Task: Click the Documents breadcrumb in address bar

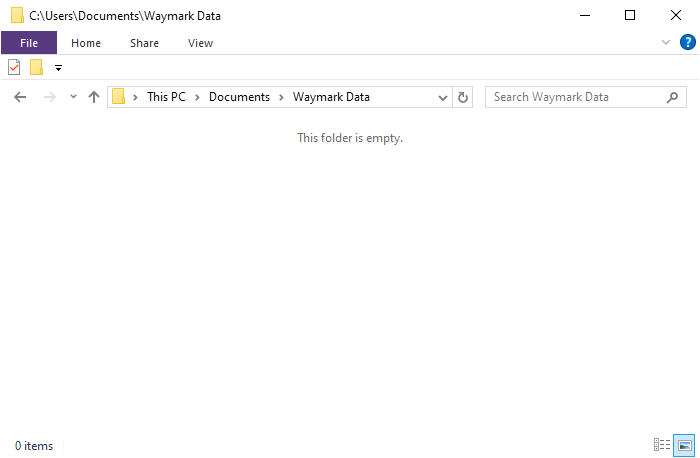Action: [x=239, y=97]
